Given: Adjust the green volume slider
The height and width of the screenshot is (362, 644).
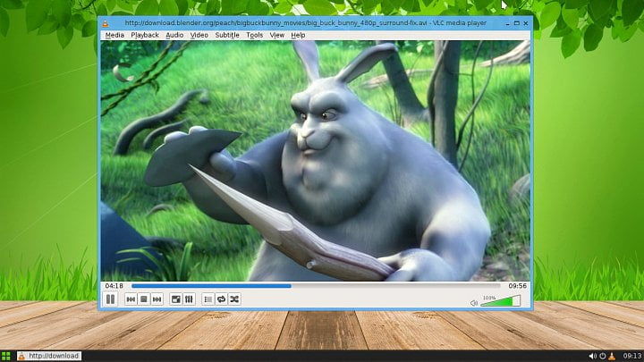Looking at the screenshot, I should click(x=500, y=301).
